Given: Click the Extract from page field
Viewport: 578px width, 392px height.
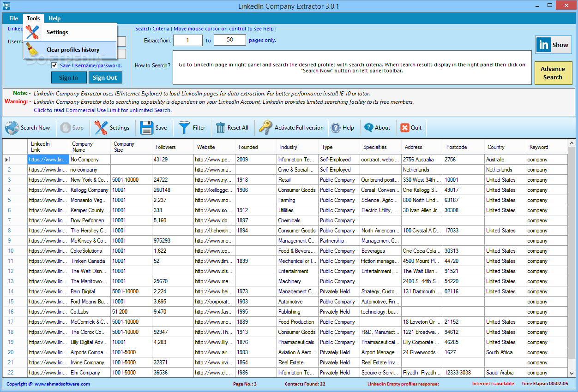Looking at the screenshot, I should click(x=188, y=40).
